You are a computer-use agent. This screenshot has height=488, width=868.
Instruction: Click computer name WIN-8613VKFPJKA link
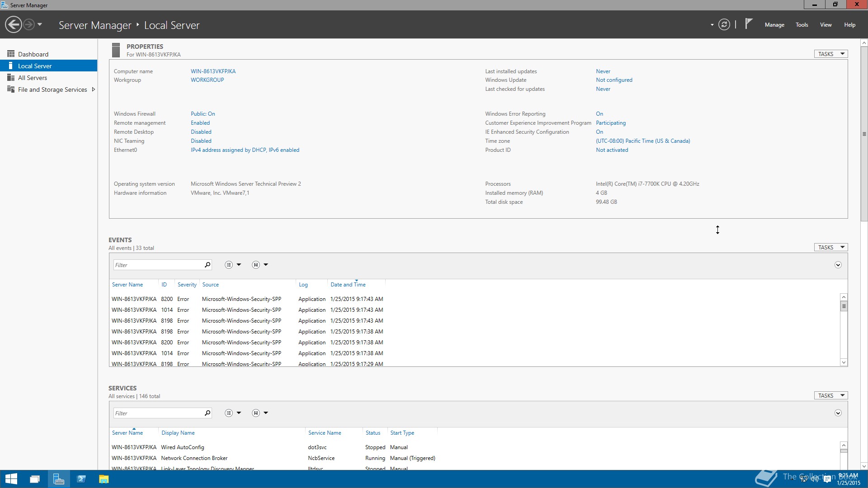213,71
